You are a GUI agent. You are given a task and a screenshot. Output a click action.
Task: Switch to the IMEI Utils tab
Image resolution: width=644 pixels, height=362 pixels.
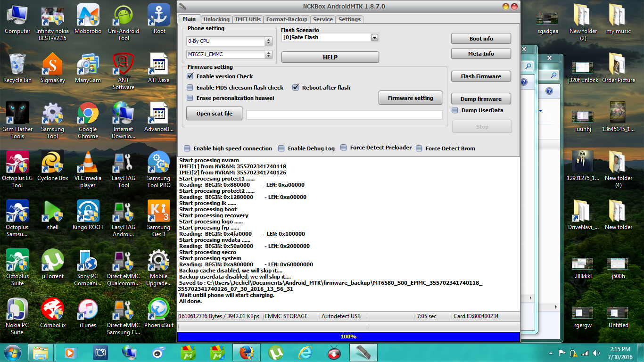coord(248,19)
